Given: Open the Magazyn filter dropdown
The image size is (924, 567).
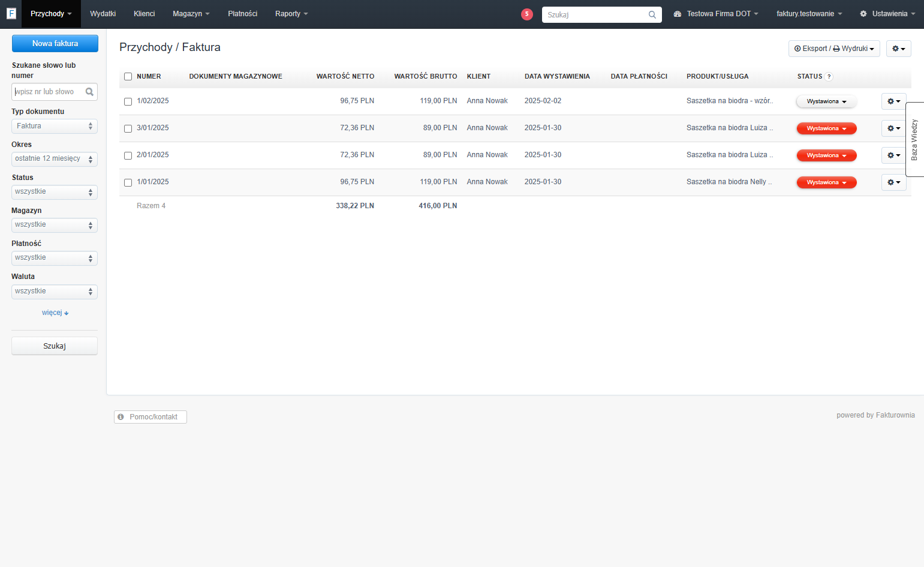Looking at the screenshot, I should [55, 225].
